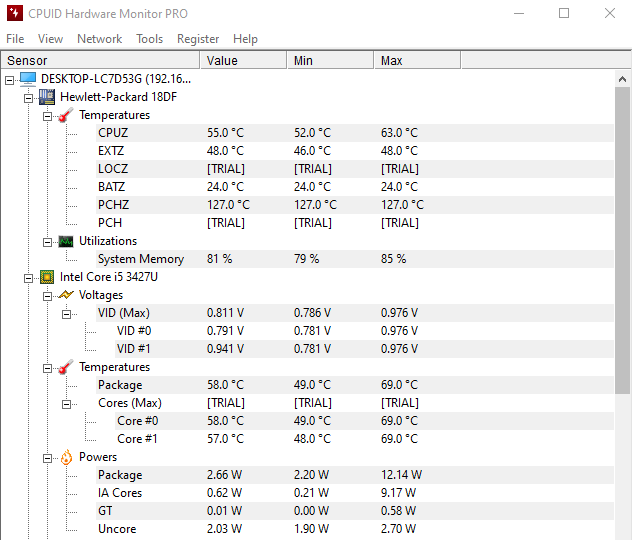Select the VID #1 voltage row
Screen dimensions: 632x540
pyautogui.click(x=364, y=349)
